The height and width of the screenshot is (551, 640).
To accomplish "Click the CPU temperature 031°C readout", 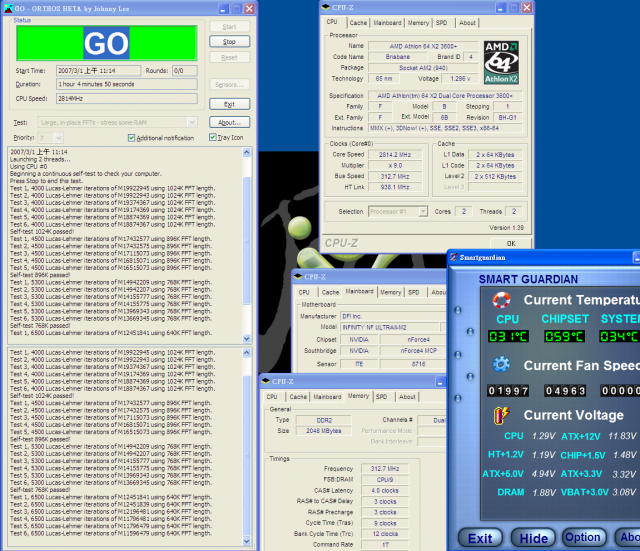I will [x=508, y=337].
